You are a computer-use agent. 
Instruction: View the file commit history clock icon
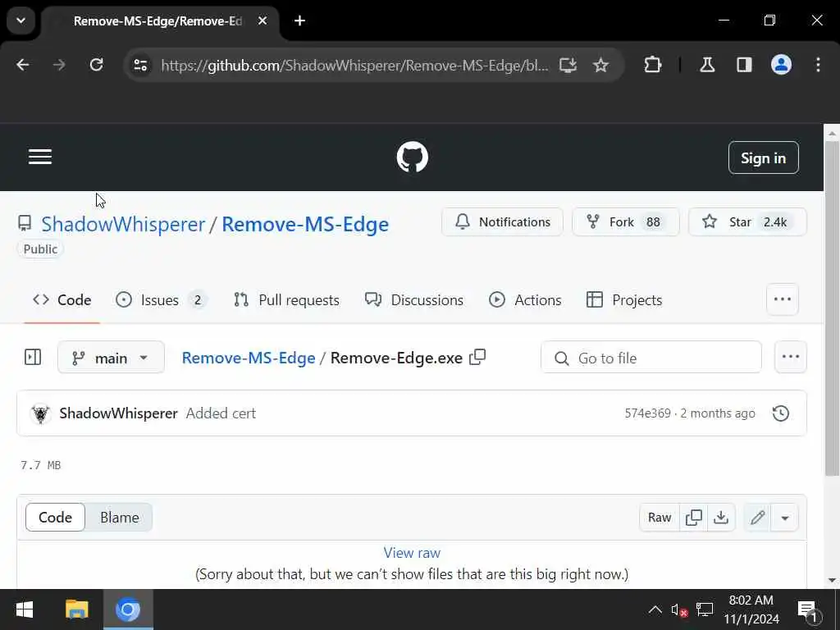click(x=781, y=413)
